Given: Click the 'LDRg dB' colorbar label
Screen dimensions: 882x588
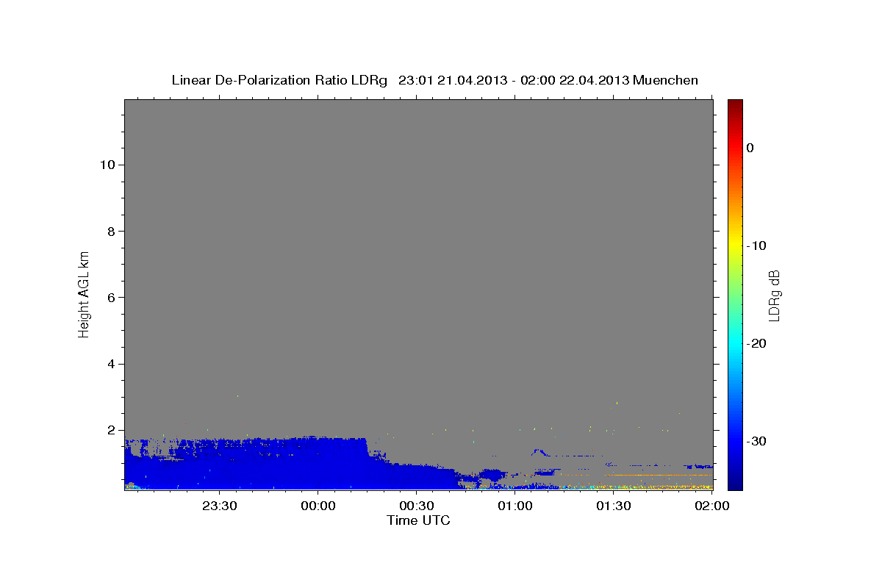Looking at the screenshot, I should pos(774,295).
